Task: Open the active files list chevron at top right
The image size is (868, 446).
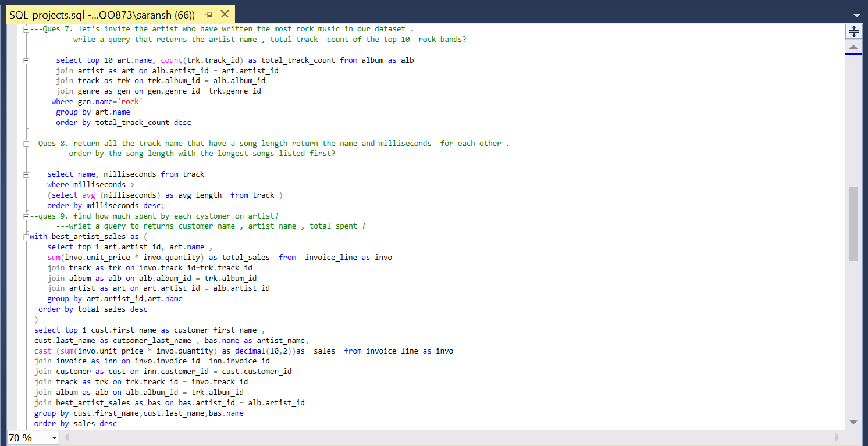Action: 858,15
